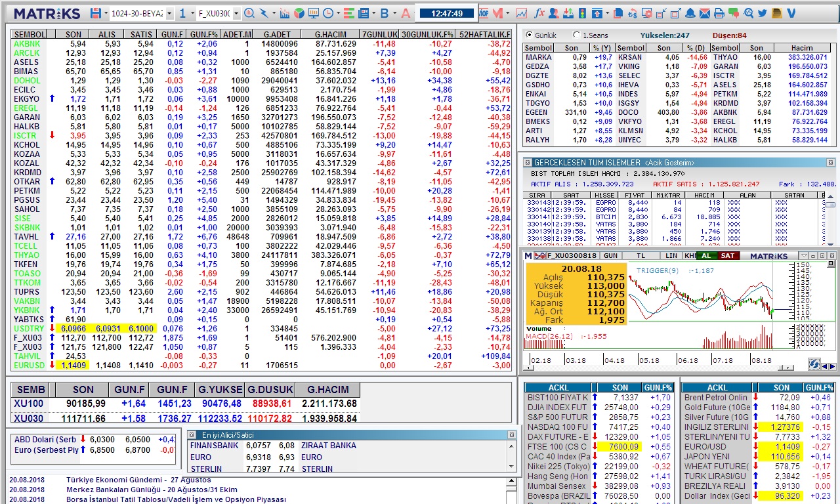The image size is (840, 504).
Task: Expand the clock icon dropdown arrow
Action: [x=338, y=13]
